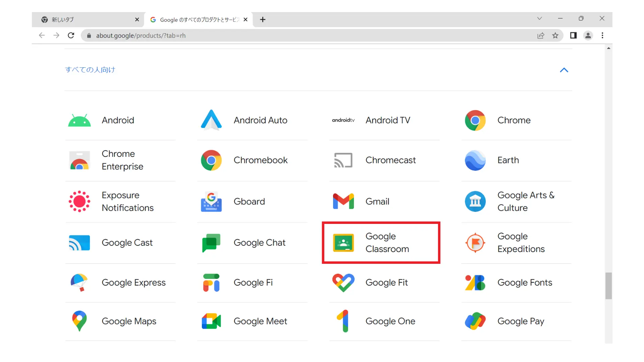Go forward to next page
Viewport: 644px width, 362px height.
click(56, 36)
